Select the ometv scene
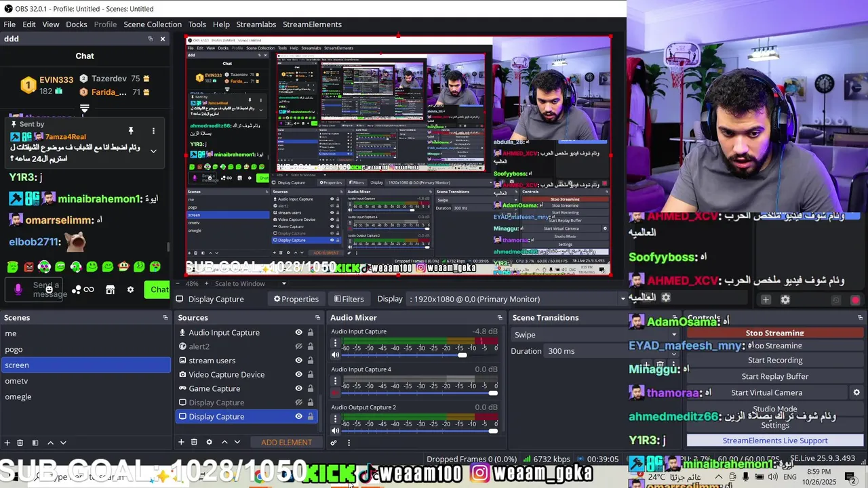Image resolution: width=868 pixels, height=488 pixels. point(85,381)
